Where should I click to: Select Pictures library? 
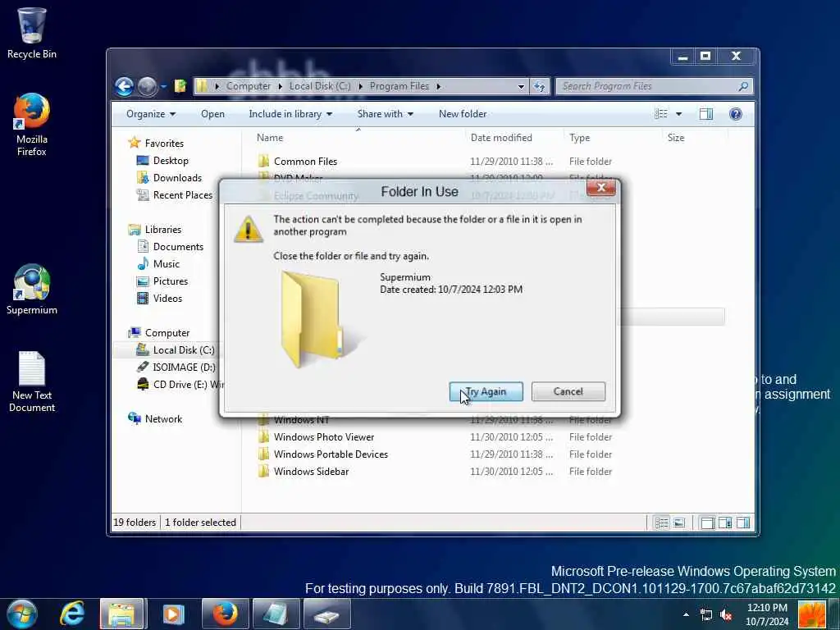162,281
